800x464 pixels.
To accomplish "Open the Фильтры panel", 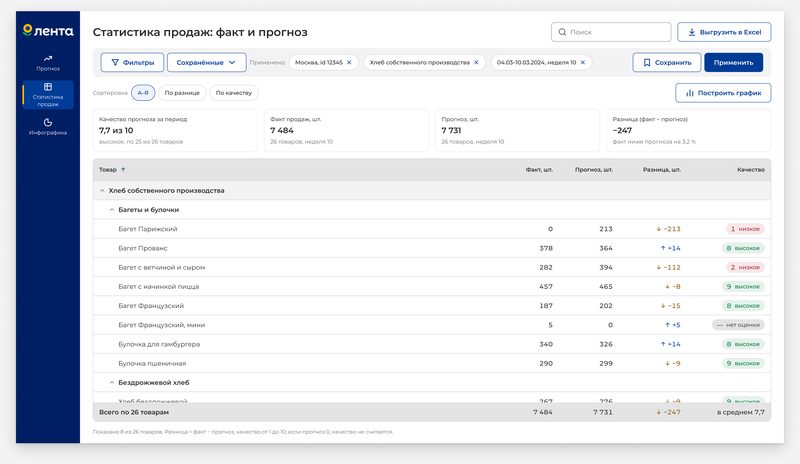I will coord(132,62).
